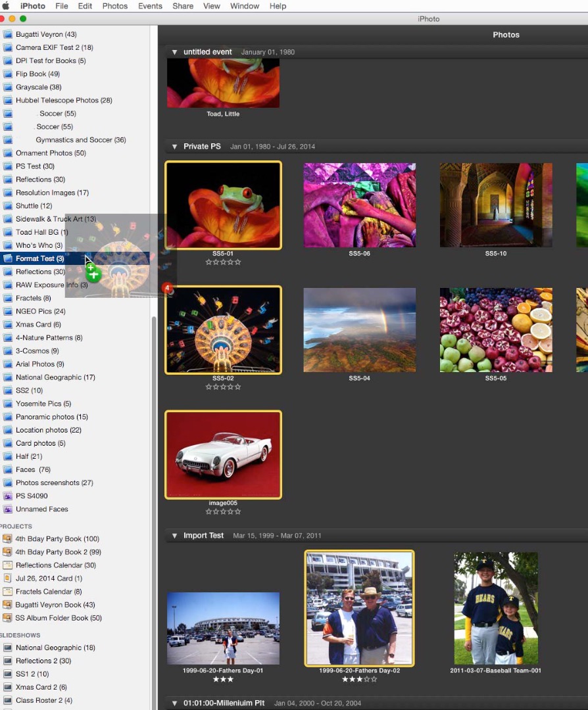Click the Fractels Calendar project icon

coord(7,592)
